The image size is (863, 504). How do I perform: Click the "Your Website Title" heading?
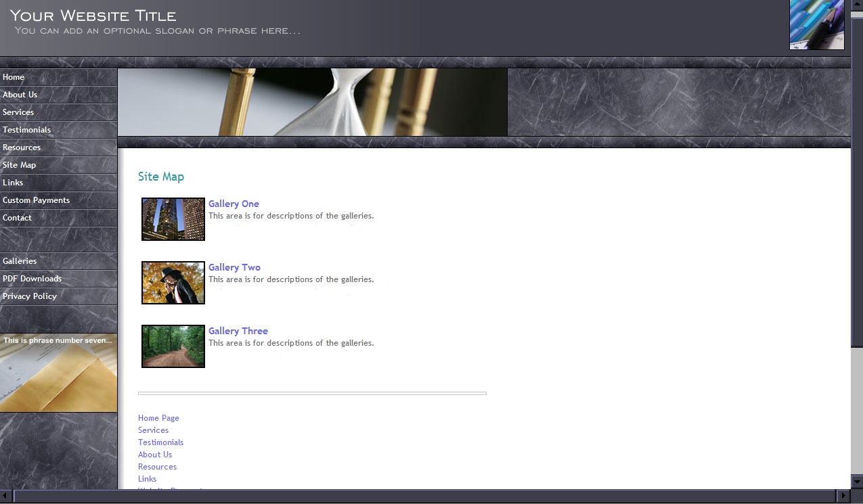(93, 16)
